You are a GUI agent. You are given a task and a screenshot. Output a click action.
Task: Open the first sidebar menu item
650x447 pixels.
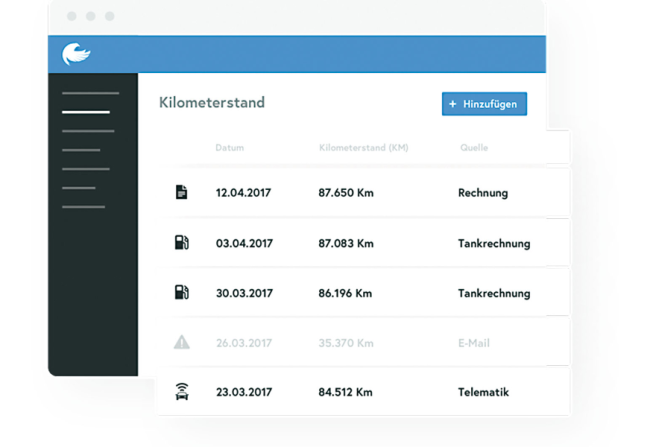[x=90, y=93]
